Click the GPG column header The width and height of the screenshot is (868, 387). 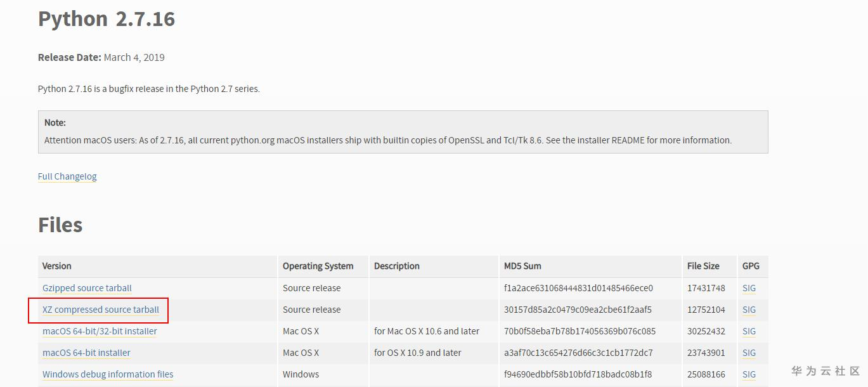[x=751, y=266]
